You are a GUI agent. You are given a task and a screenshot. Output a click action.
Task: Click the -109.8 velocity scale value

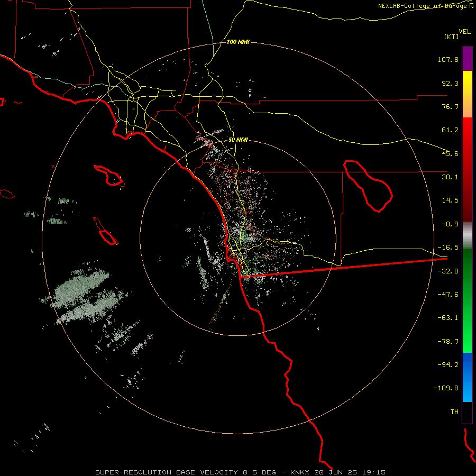tap(446, 388)
